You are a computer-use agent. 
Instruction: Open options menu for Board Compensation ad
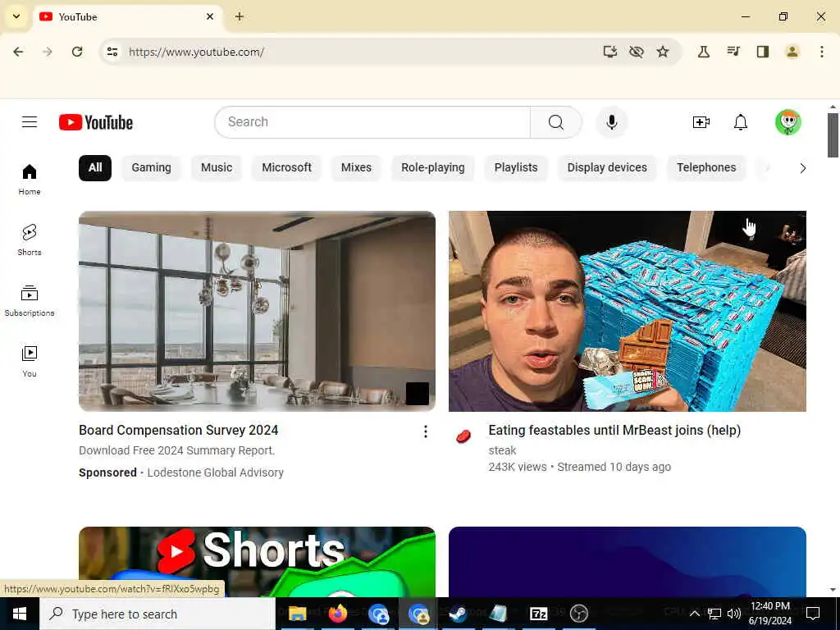coord(426,431)
